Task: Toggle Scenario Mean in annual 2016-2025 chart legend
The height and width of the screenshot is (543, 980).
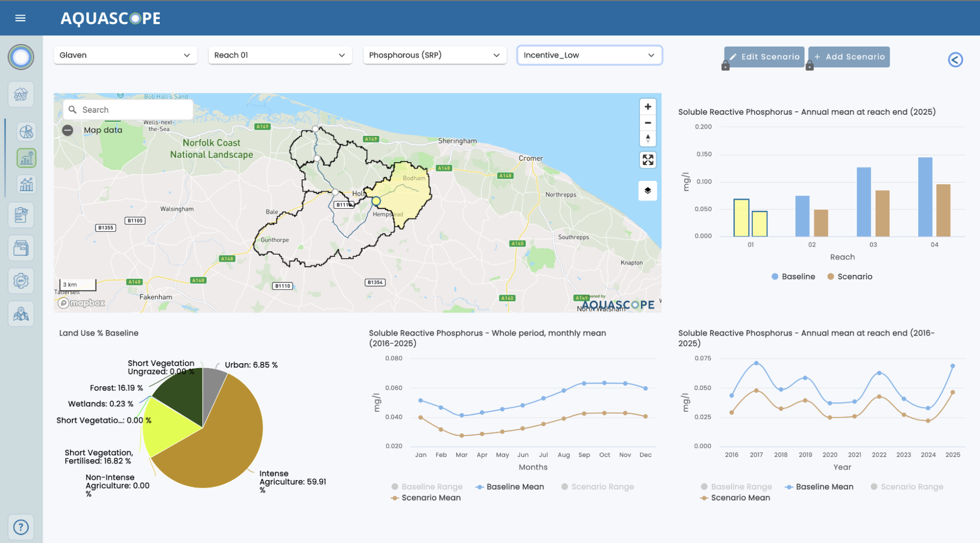Action: pyautogui.click(x=735, y=498)
